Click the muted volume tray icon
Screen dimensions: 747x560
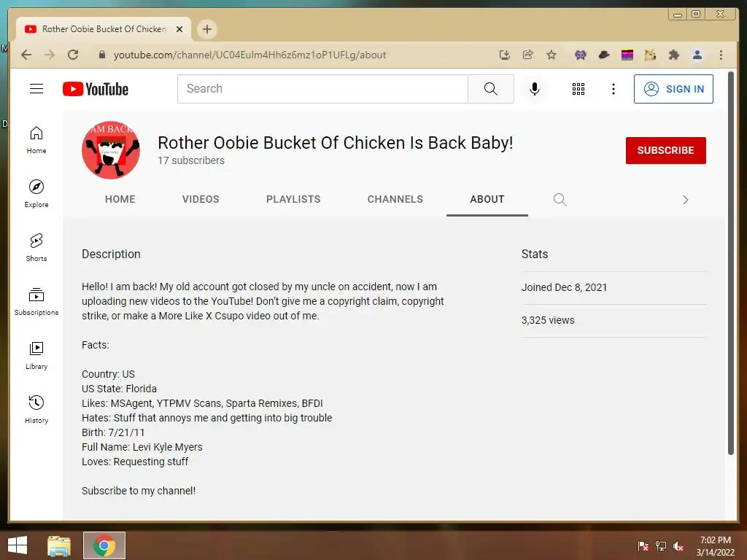coord(678,546)
